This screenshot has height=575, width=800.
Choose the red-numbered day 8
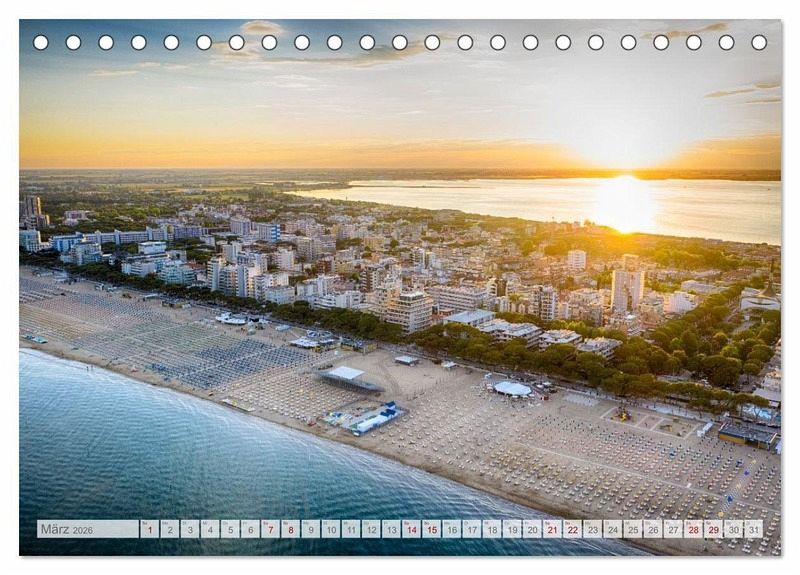[290, 529]
